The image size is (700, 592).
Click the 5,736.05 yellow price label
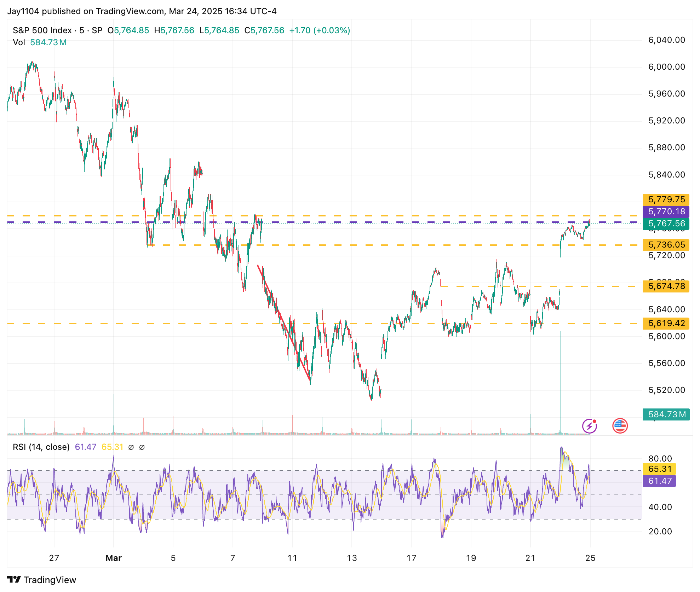[x=666, y=245]
